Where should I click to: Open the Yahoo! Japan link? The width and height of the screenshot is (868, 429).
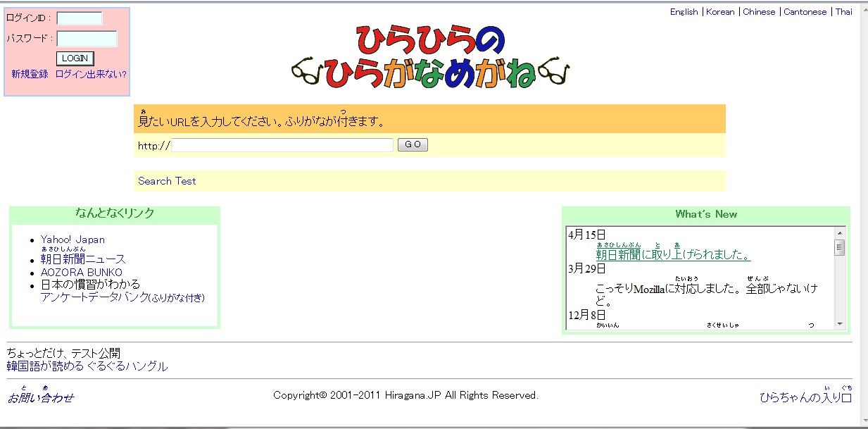coord(73,239)
